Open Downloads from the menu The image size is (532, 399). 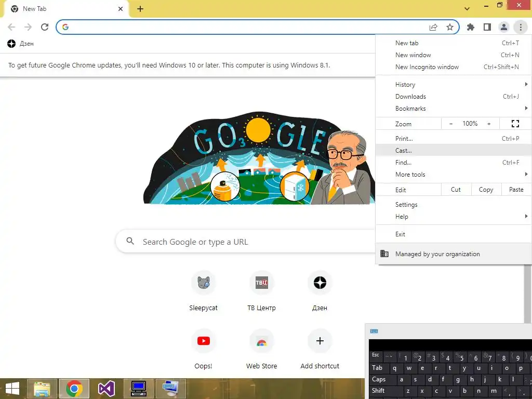[x=454, y=96]
